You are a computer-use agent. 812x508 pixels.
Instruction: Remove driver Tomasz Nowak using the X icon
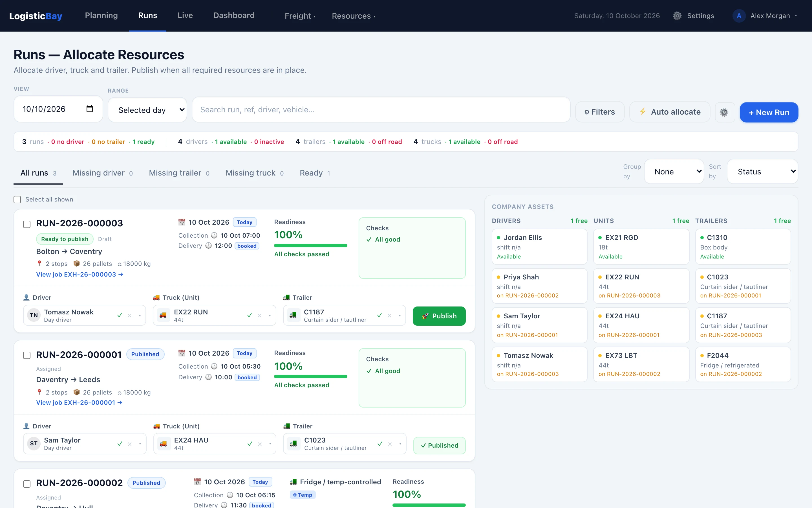129,316
